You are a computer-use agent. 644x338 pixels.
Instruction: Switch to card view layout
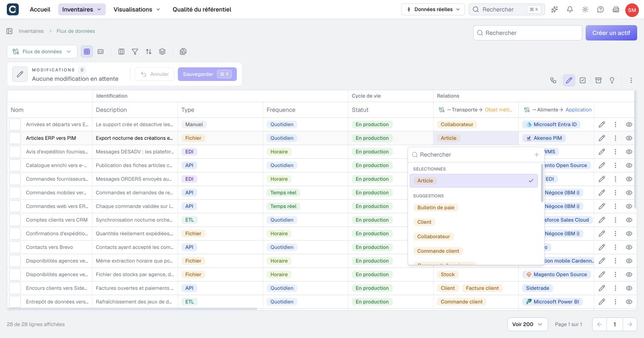101,52
